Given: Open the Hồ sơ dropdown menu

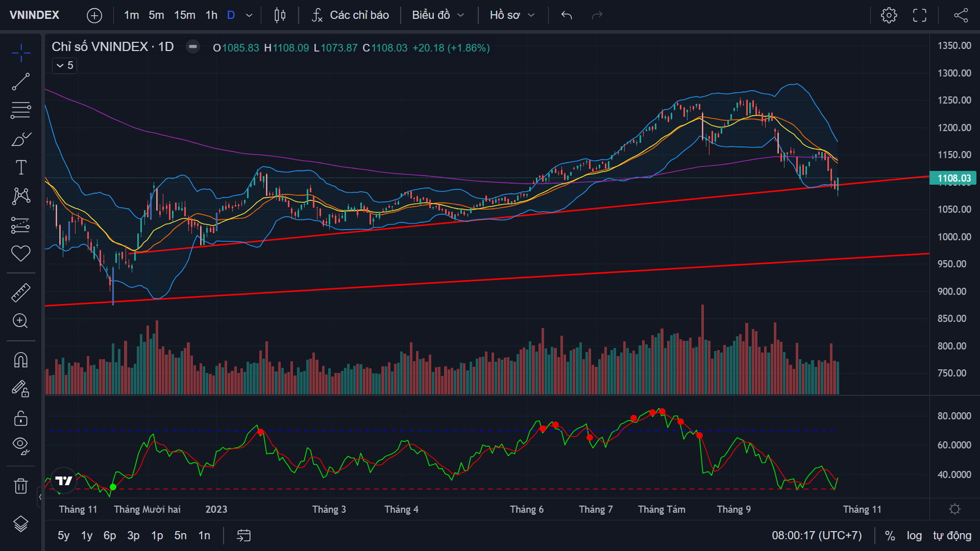Looking at the screenshot, I should click(512, 15).
